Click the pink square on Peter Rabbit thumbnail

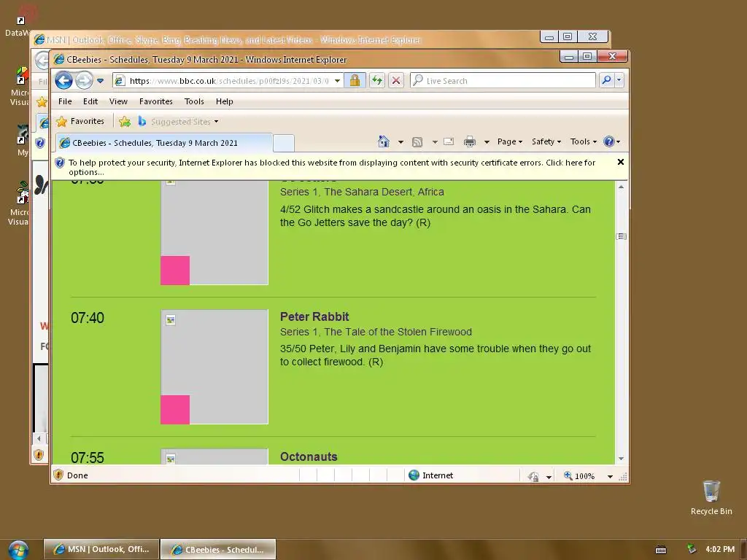(x=175, y=410)
